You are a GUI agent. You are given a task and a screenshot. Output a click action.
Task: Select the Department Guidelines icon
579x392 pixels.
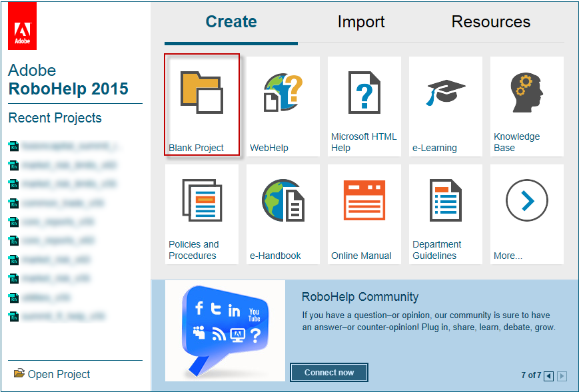point(445,200)
